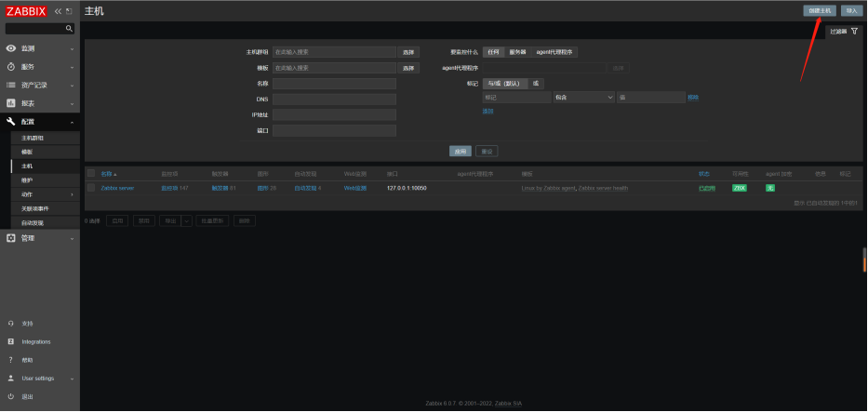Toggle the 过滤器 tab

(844, 32)
